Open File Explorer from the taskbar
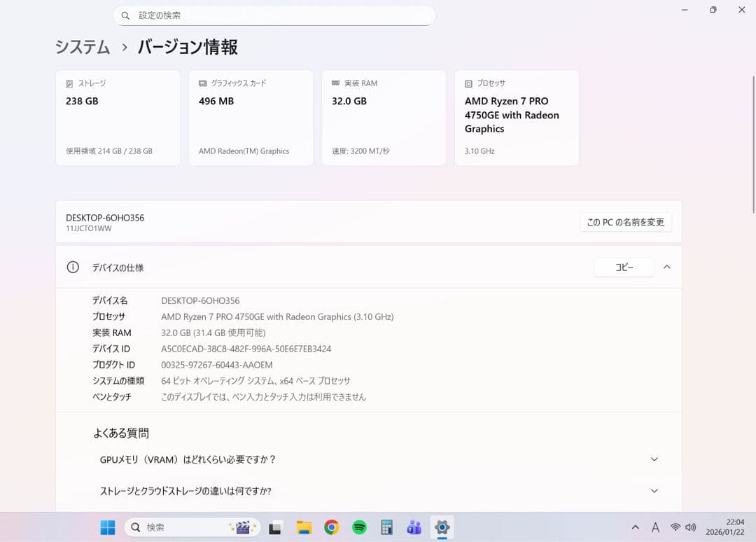 [303, 527]
